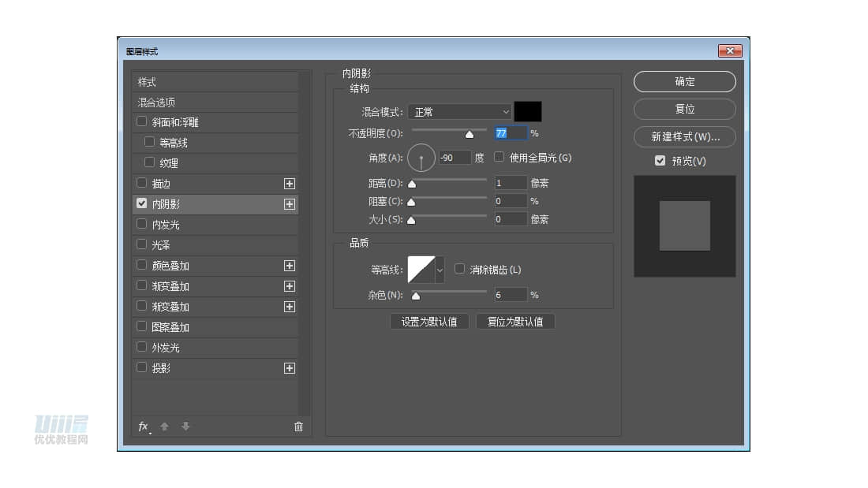Enable the 斜面和浮雕 checkbox
The image size is (868, 488).
point(142,121)
